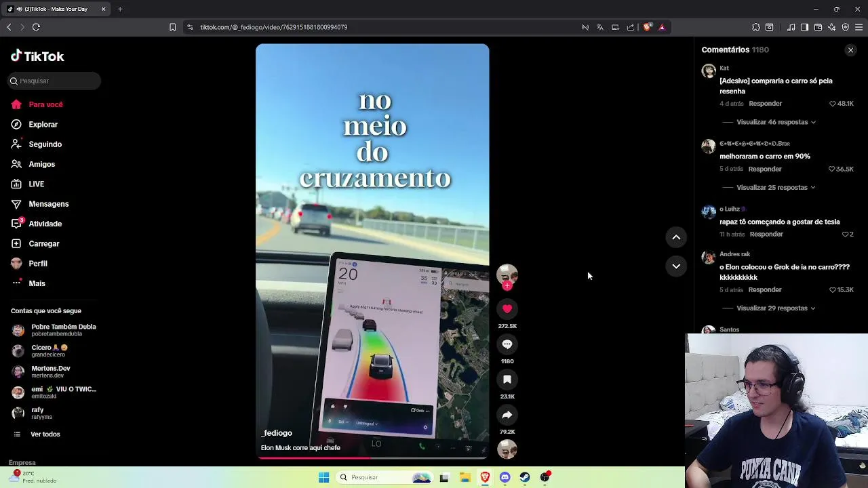The image size is (868, 488).
Task: Like Kat's comment with 48.1K likes
Action: 833,104
